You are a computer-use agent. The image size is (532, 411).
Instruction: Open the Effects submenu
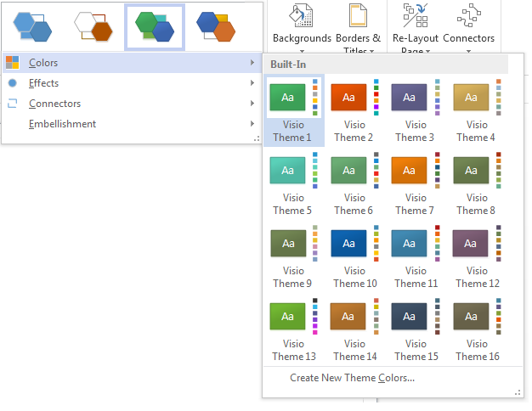pos(133,83)
